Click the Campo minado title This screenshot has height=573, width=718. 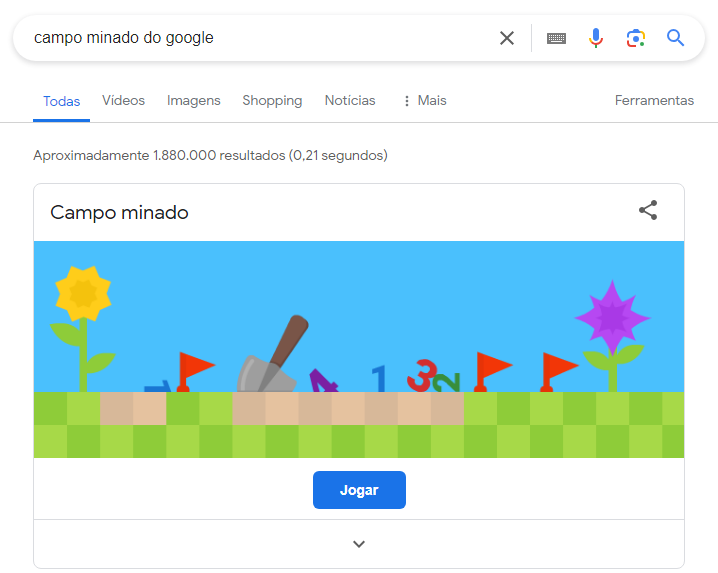(119, 213)
